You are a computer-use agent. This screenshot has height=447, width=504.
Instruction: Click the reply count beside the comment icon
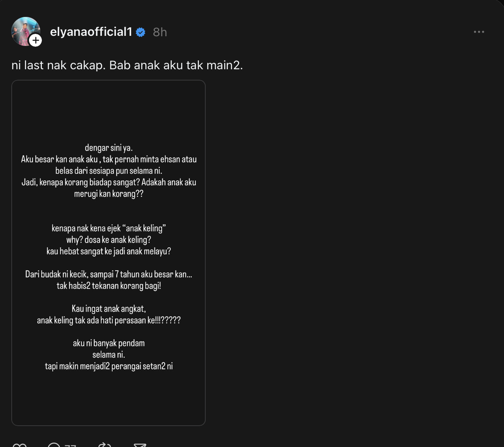tap(70, 445)
